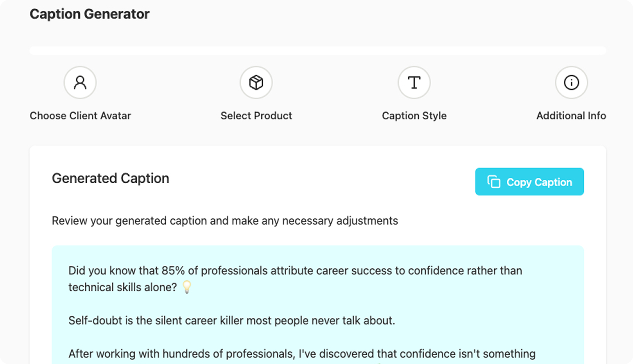Go to the Choose Client Avatar step label

click(x=80, y=115)
